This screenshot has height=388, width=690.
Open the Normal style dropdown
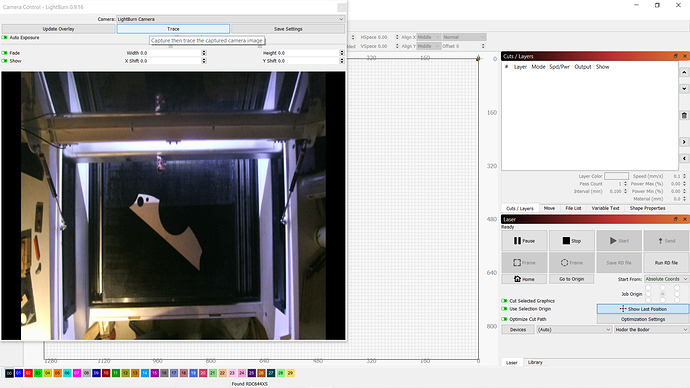click(464, 37)
